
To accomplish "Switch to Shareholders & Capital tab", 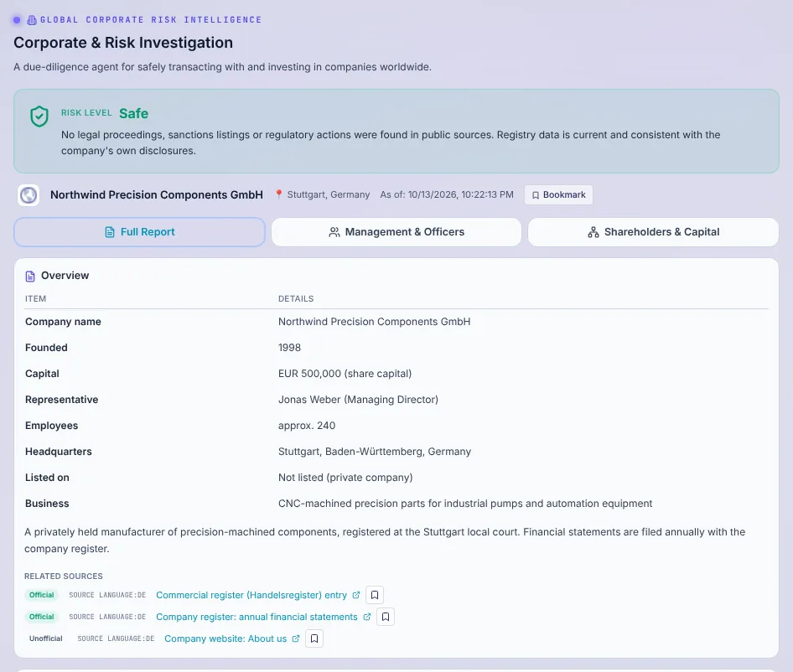I will (653, 232).
